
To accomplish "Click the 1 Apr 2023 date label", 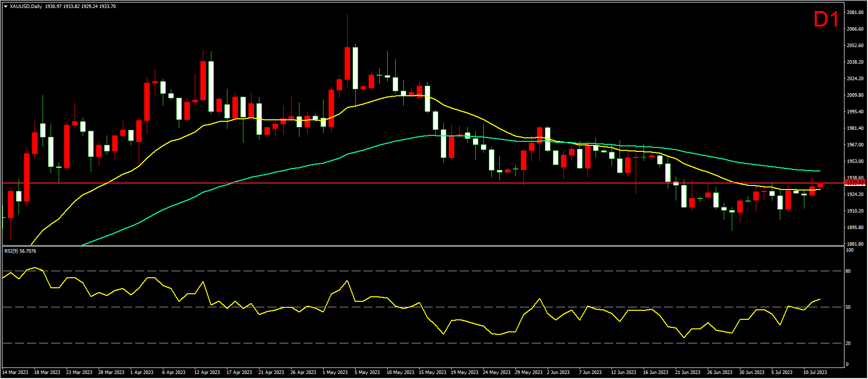I will tap(142, 372).
